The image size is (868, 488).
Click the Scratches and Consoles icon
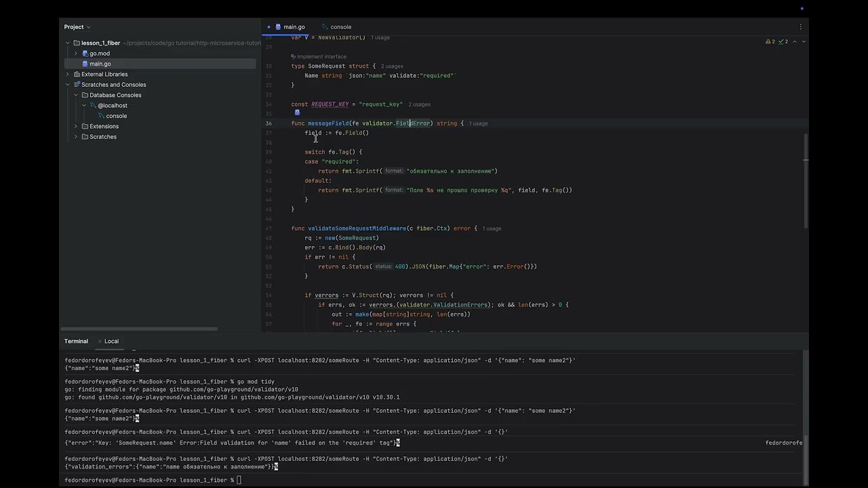pyautogui.click(x=77, y=85)
